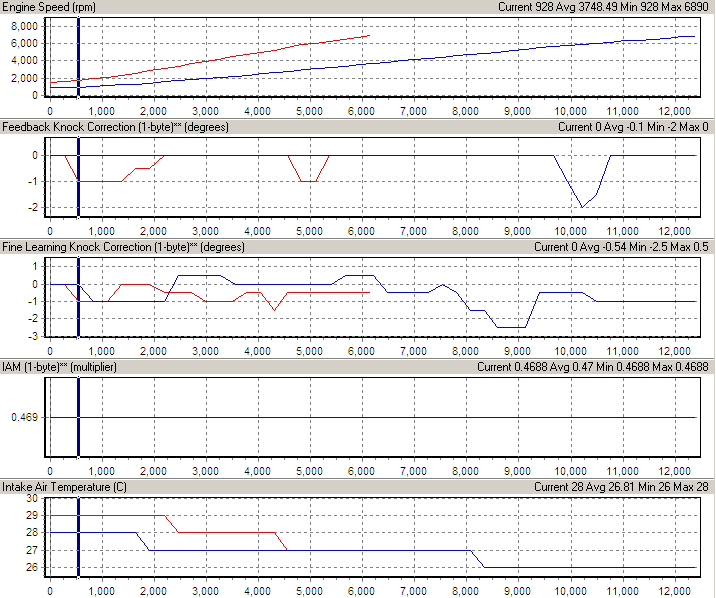Click the Intake Air Temperature (C) chart title
The width and height of the screenshot is (716, 598).
64,487
